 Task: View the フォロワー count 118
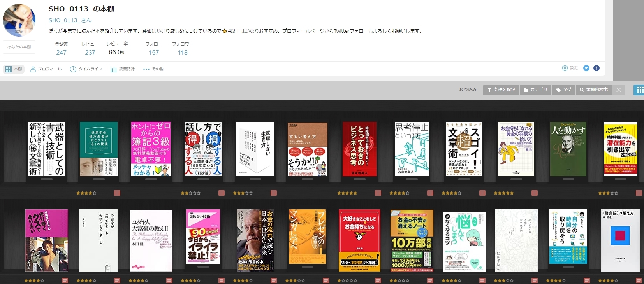183,53
